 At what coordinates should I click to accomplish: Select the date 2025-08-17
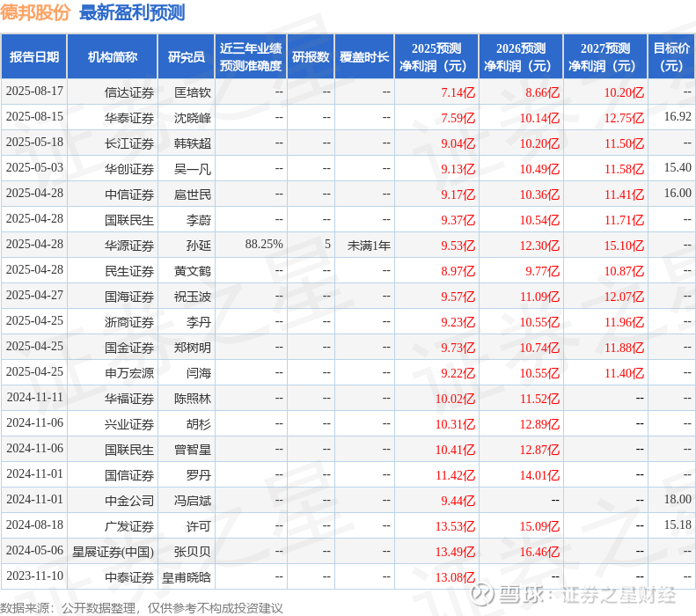click(x=34, y=92)
